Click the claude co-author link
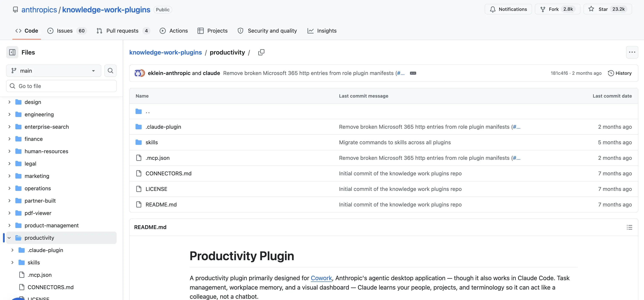Viewport: 644px width, 300px height. [x=211, y=73]
